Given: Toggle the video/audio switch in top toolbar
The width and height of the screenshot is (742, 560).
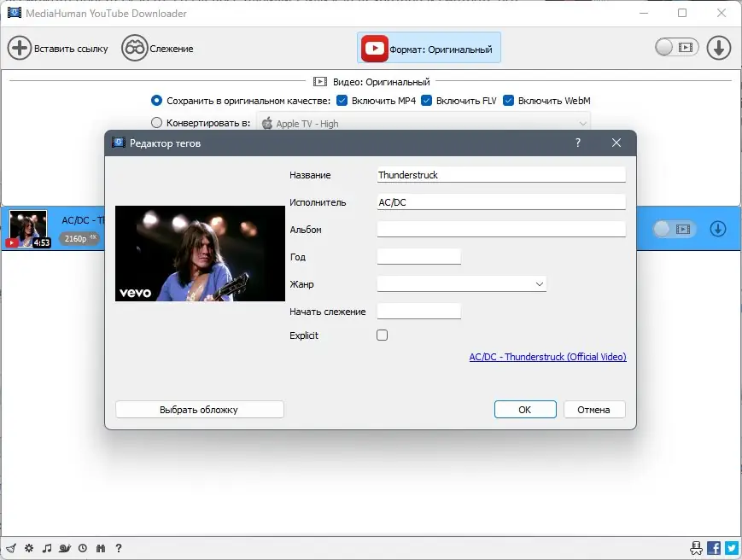Looking at the screenshot, I should tap(677, 47).
